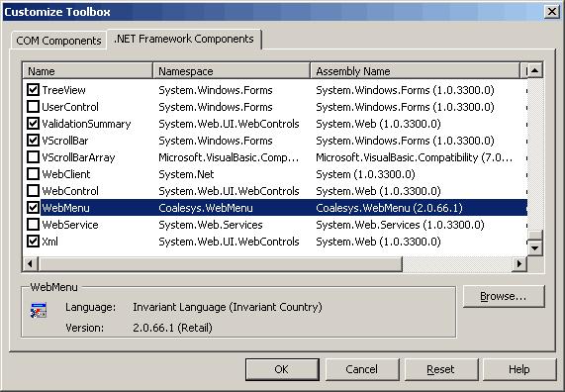Close the Customize Toolbox dialog

tap(552, 12)
